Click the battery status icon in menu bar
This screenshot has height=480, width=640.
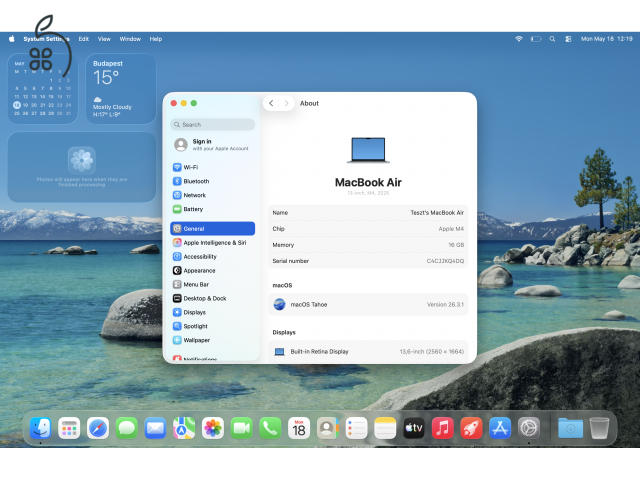pyautogui.click(x=536, y=39)
